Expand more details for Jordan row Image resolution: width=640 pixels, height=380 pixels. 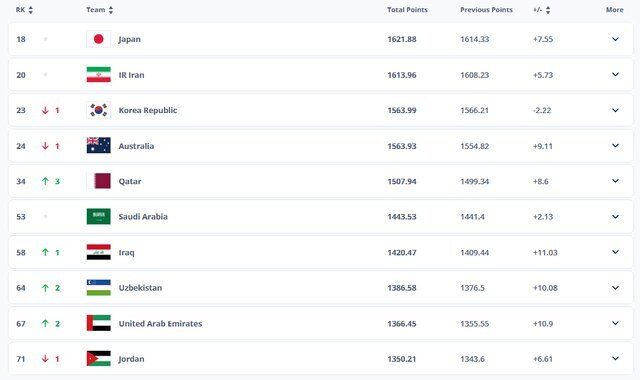pyautogui.click(x=615, y=358)
